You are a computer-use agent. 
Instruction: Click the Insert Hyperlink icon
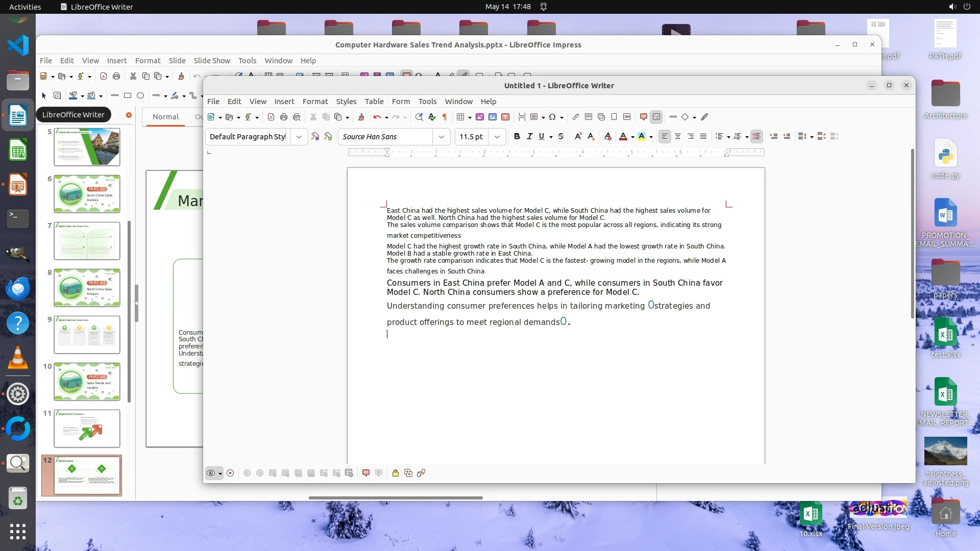coord(576,117)
